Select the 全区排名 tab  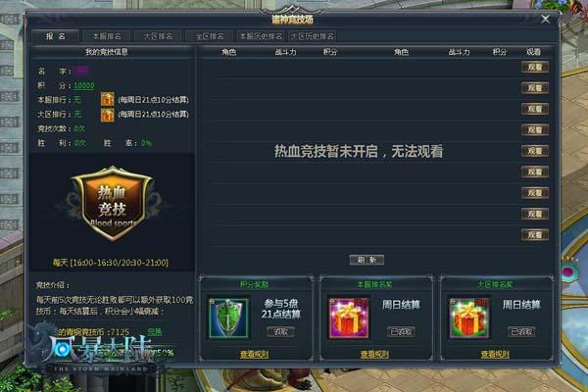pyautogui.click(x=210, y=36)
